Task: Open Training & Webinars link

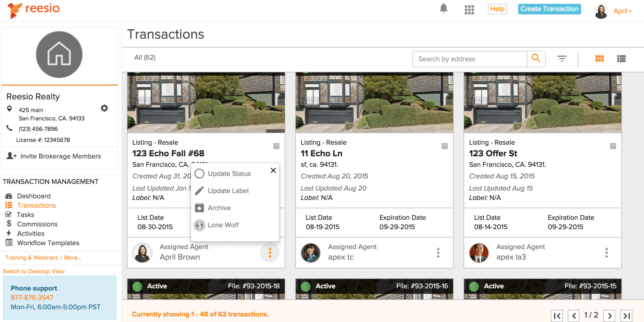Action: 31,258
